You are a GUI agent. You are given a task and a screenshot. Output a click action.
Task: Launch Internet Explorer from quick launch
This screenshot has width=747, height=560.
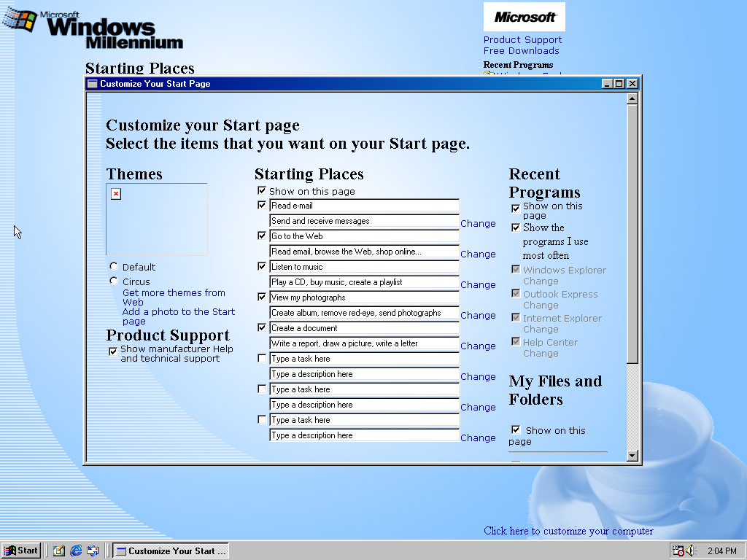(76, 551)
